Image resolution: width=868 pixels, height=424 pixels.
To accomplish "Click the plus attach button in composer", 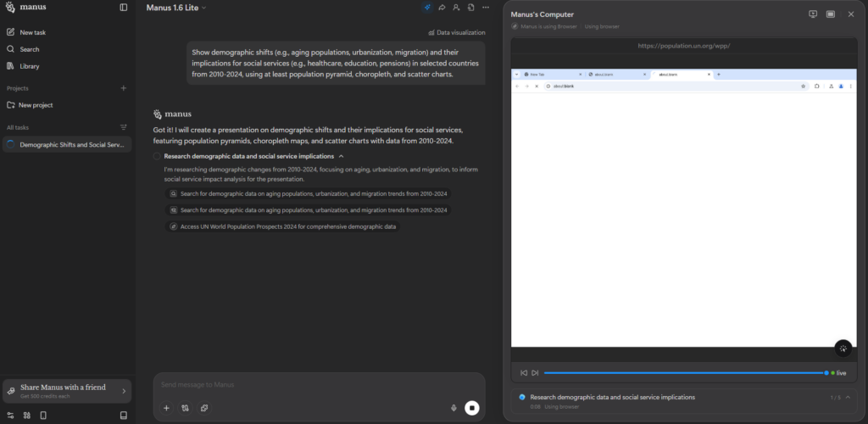I will coord(166,408).
